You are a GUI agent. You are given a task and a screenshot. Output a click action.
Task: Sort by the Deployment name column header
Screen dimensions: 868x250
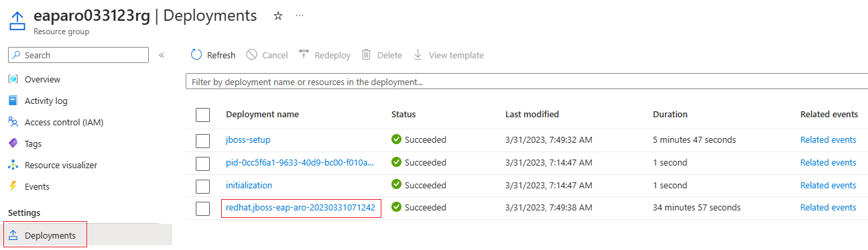[263, 115]
